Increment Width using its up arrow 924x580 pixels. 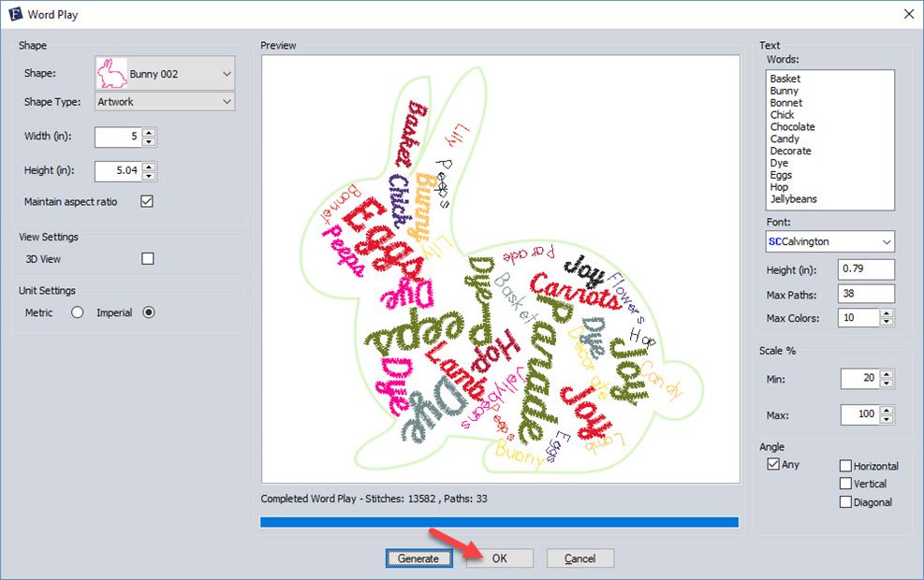[151, 132]
